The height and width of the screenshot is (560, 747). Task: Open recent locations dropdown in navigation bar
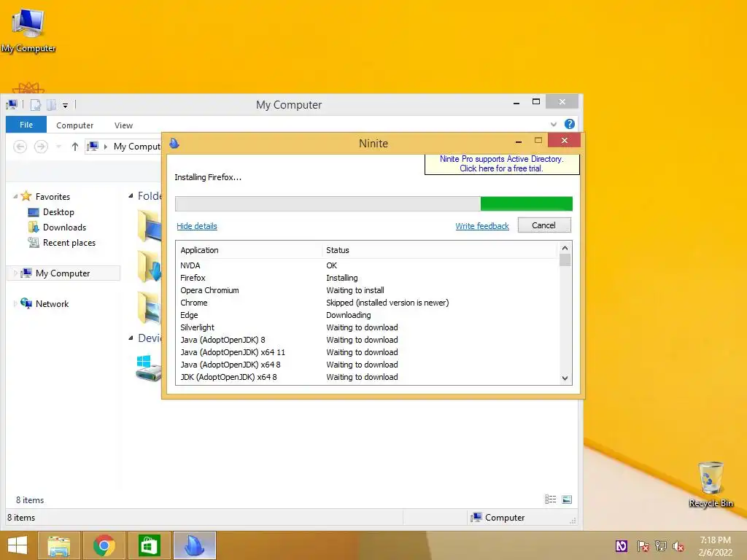click(58, 147)
